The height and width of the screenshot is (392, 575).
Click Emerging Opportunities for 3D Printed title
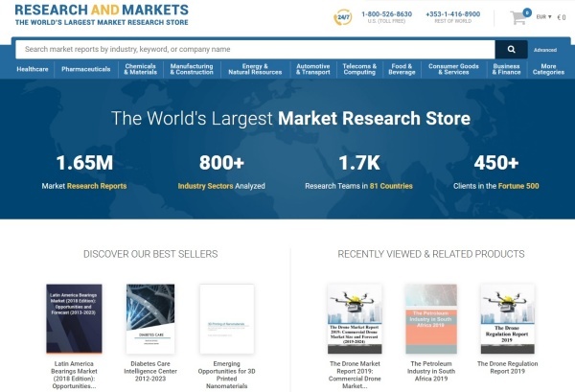(226, 375)
